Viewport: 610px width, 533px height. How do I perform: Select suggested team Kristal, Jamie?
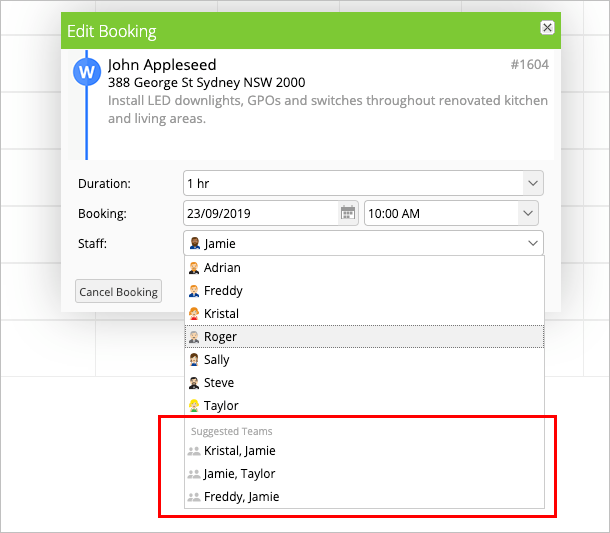tap(365, 451)
